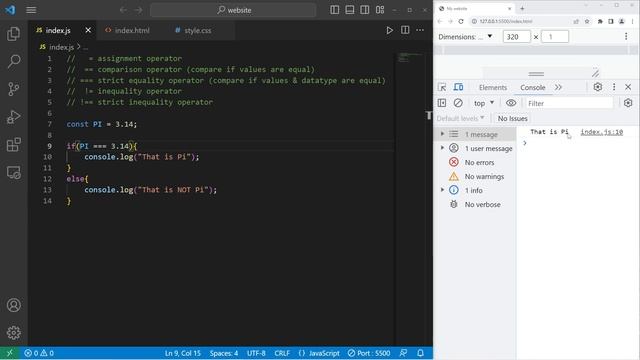Switch to the index.html tab

(x=127, y=30)
